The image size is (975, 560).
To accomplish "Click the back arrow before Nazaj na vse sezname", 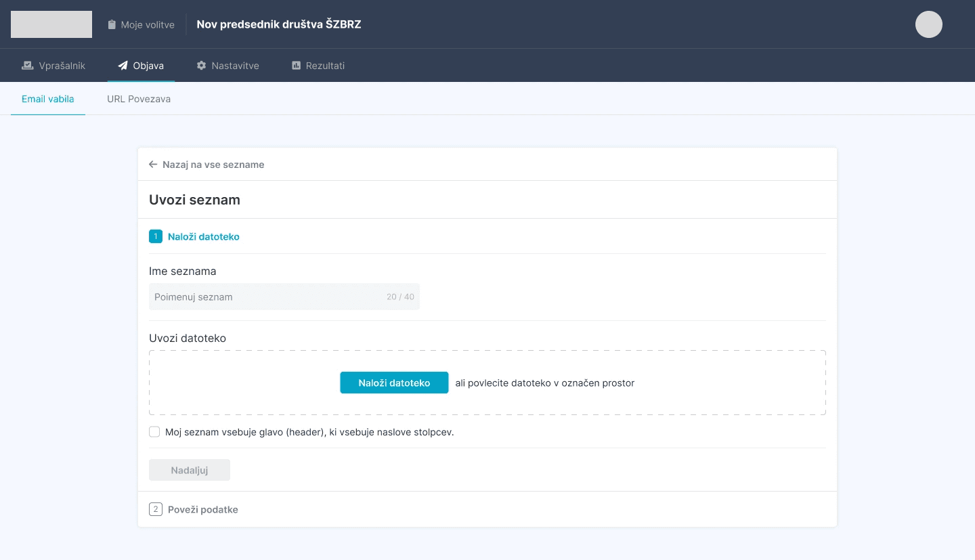I will coord(153,164).
